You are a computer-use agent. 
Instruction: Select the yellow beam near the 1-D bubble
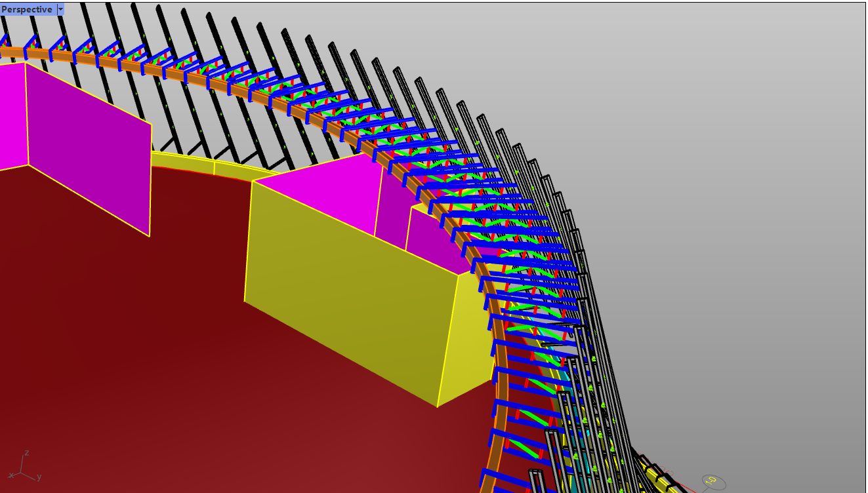coord(653,475)
